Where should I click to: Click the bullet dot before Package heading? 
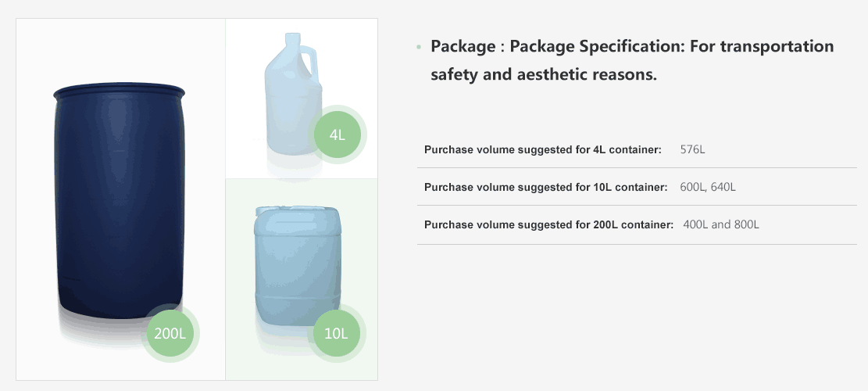420,48
